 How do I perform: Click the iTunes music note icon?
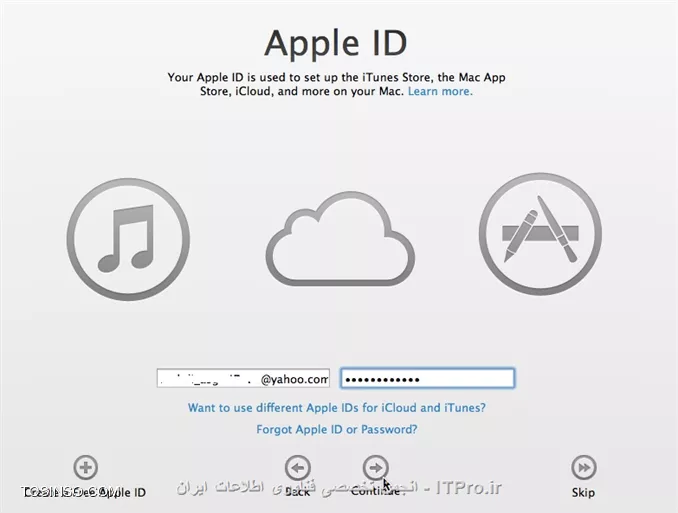coord(128,239)
